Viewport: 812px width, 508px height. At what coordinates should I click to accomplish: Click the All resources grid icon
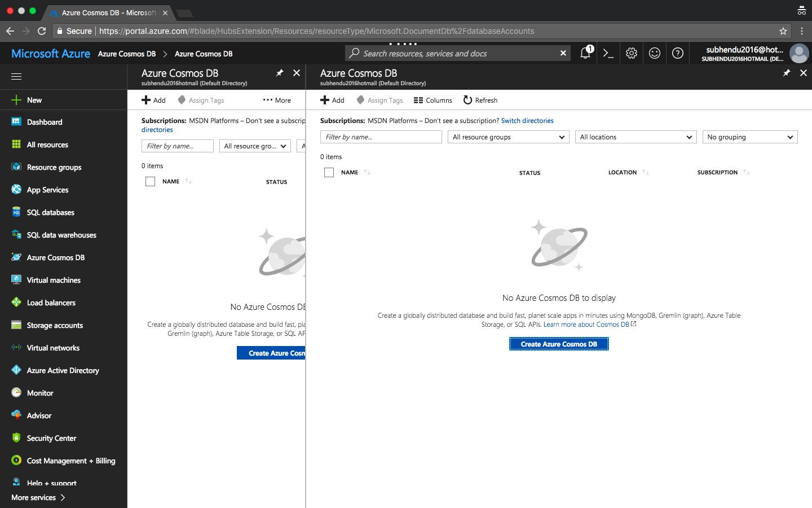[x=16, y=144]
